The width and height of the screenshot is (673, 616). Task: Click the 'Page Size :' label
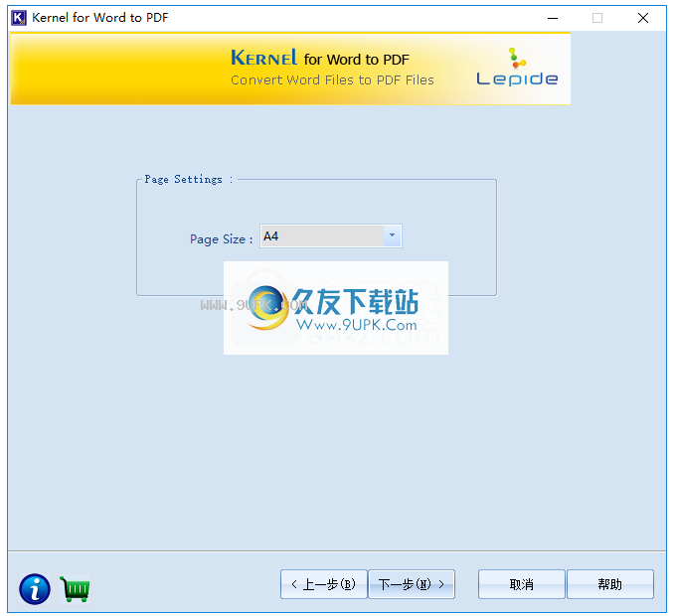[221, 238]
